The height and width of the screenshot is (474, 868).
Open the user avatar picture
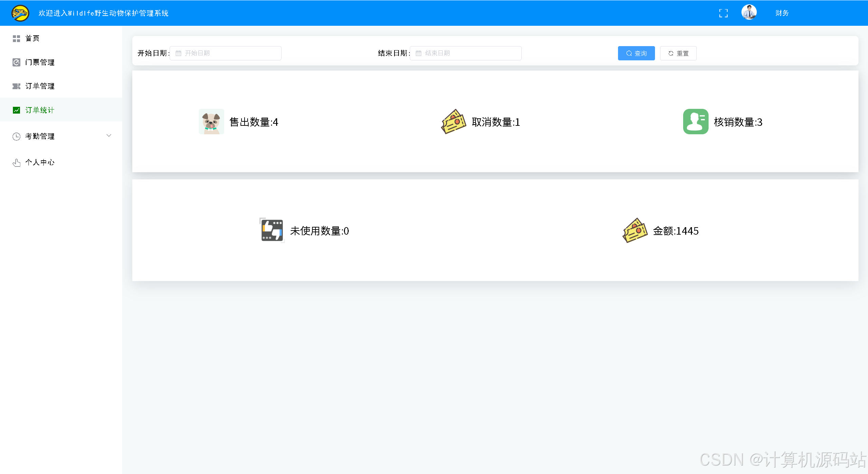pos(749,13)
